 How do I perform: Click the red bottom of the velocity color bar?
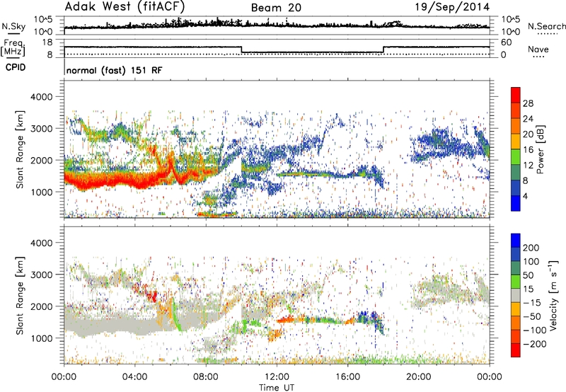point(516,350)
